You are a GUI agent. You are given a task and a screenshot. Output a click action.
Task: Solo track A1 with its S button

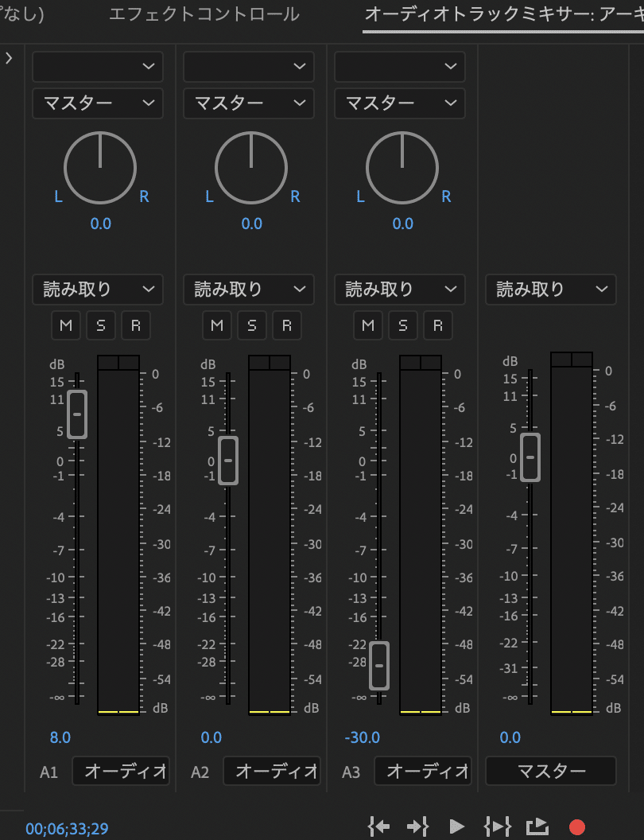[x=101, y=325]
